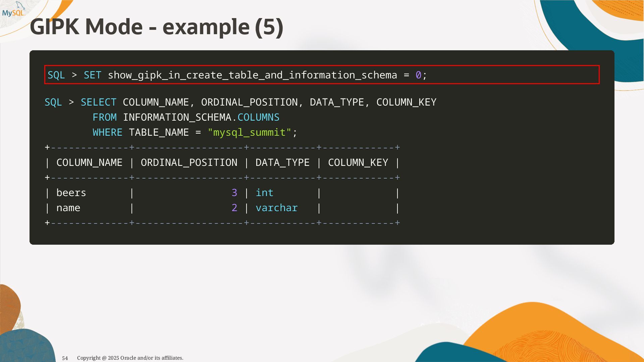Click the purple 0 value in SET statement
644x362 pixels.
(x=418, y=75)
